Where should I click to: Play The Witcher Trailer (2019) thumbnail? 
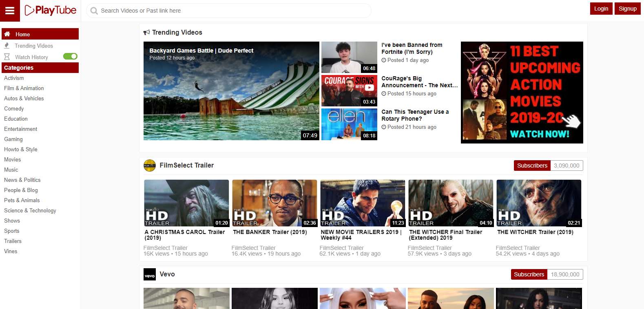(539, 203)
